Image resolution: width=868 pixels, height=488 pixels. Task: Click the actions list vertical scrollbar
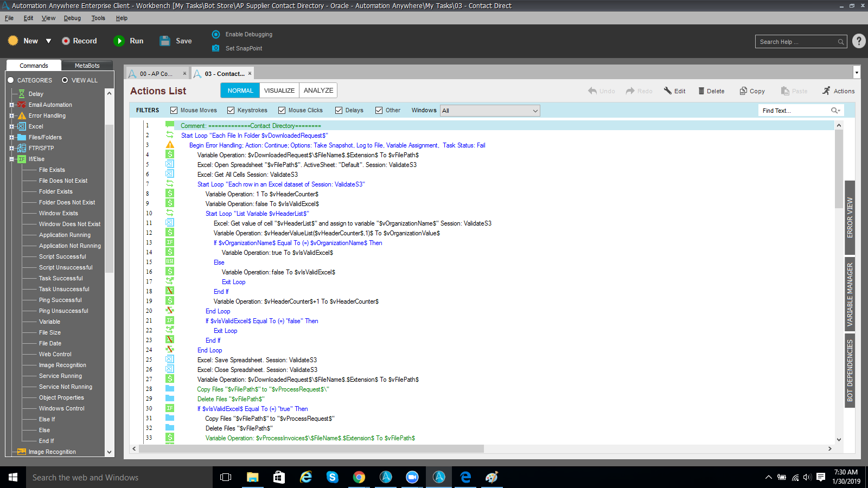click(839, 168)
